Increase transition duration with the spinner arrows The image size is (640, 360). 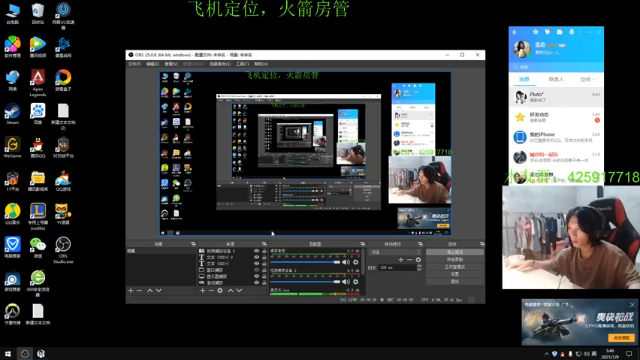point(419,266)
